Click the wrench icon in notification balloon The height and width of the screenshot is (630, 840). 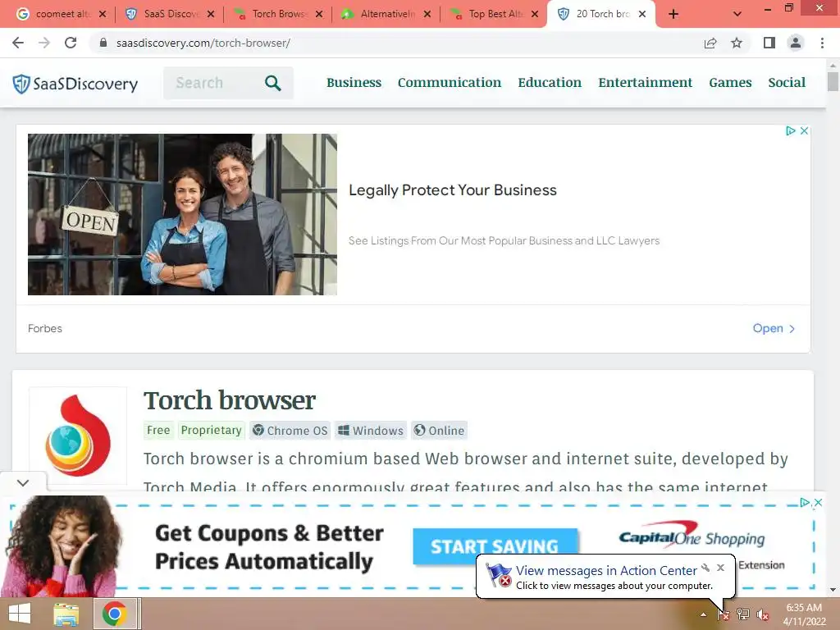tap(706, 568)
